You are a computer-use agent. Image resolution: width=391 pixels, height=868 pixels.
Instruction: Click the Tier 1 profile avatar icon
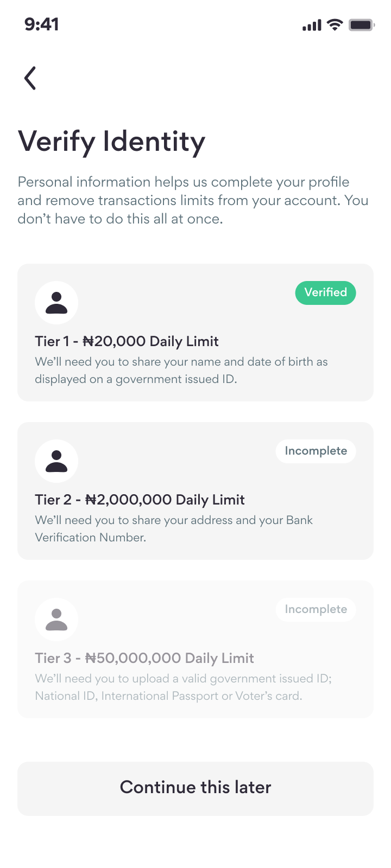tap(56, 303)
